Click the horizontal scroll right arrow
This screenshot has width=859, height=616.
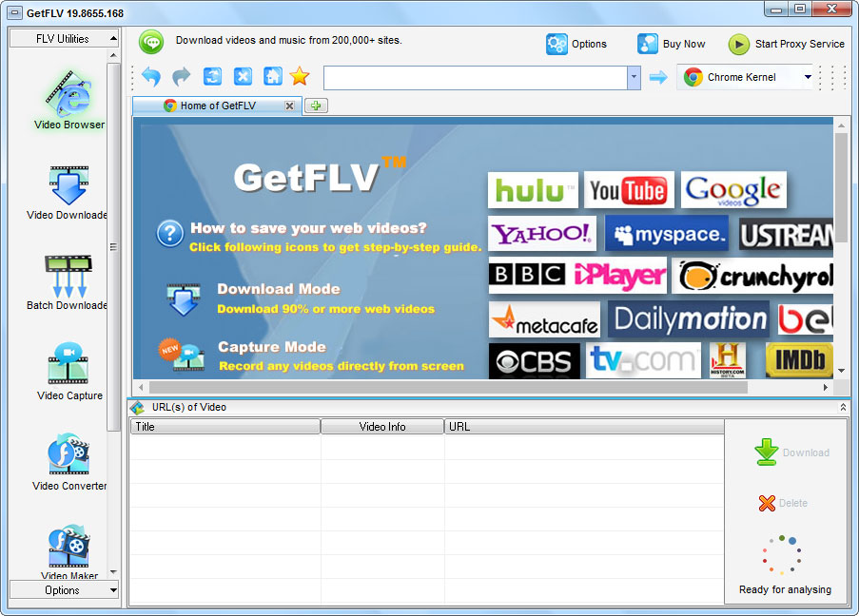pos(825,387)
